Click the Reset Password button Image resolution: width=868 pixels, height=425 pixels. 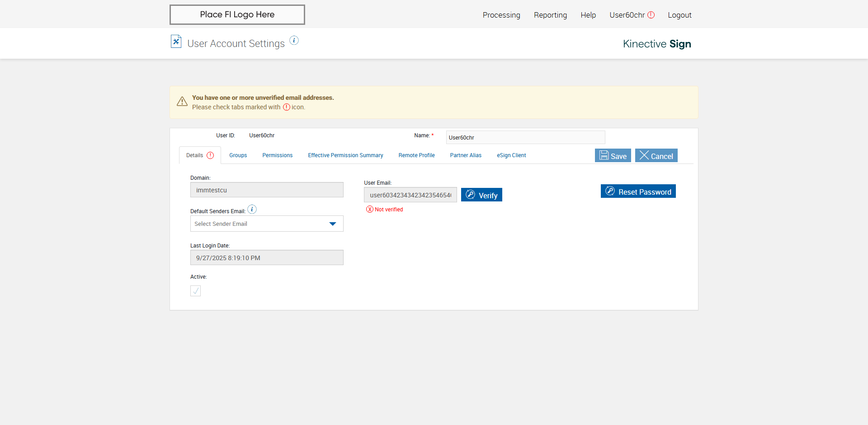tap(638, 191)
